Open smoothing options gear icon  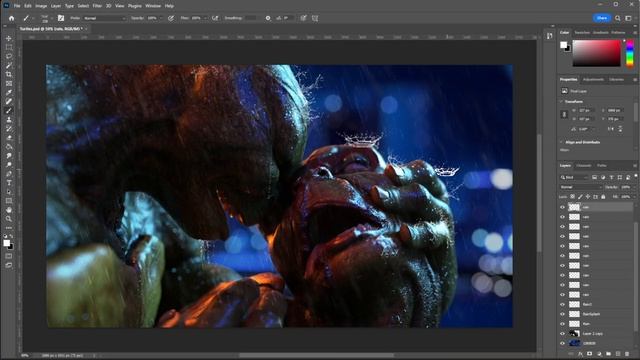[x=268, y=18]
